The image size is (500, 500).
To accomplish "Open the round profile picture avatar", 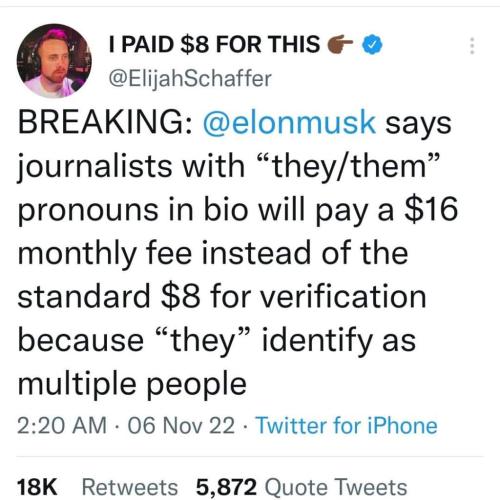I will 55,61.
